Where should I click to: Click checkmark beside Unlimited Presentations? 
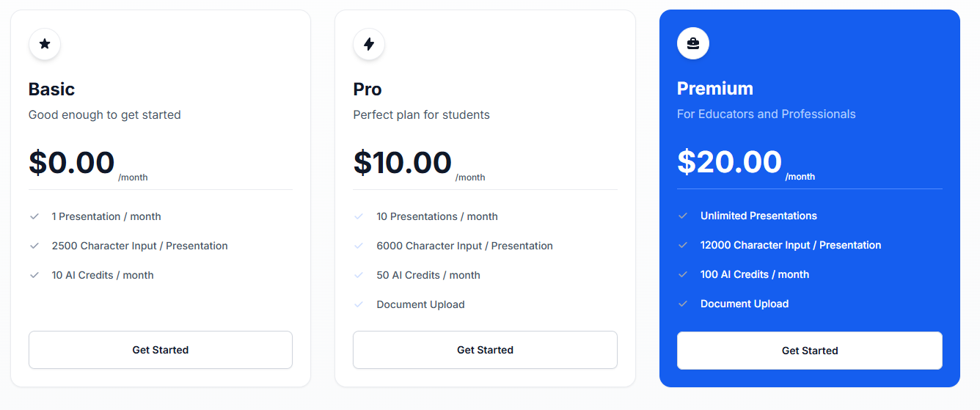pos(683,216)
